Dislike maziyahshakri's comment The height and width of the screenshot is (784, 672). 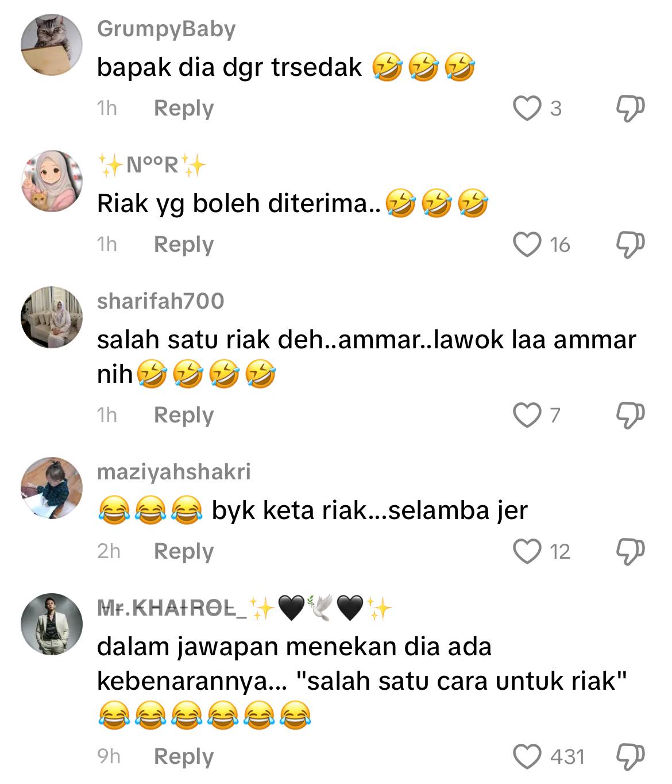(x=630, y=551)
